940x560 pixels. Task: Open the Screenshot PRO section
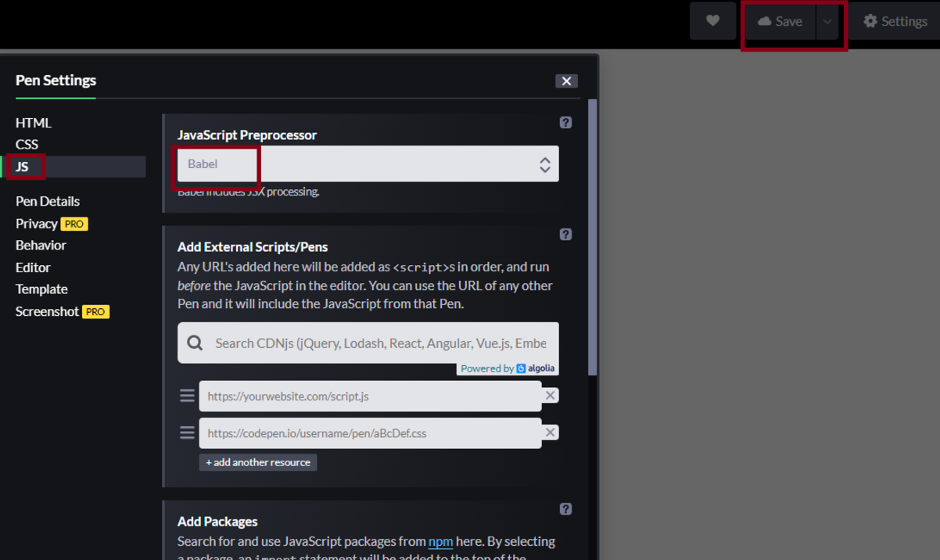point(63,311)
